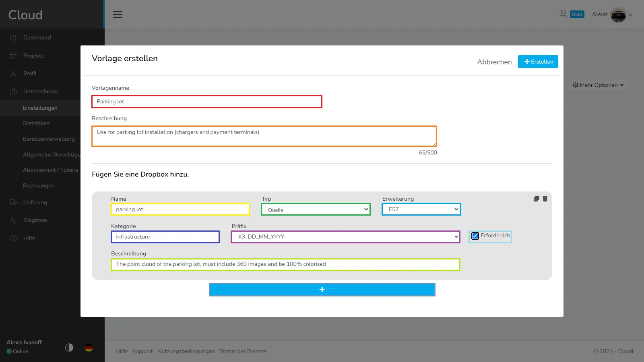Click the Erstellen button
The height and width of the screenshot is (362, 644).
point(538,62)
